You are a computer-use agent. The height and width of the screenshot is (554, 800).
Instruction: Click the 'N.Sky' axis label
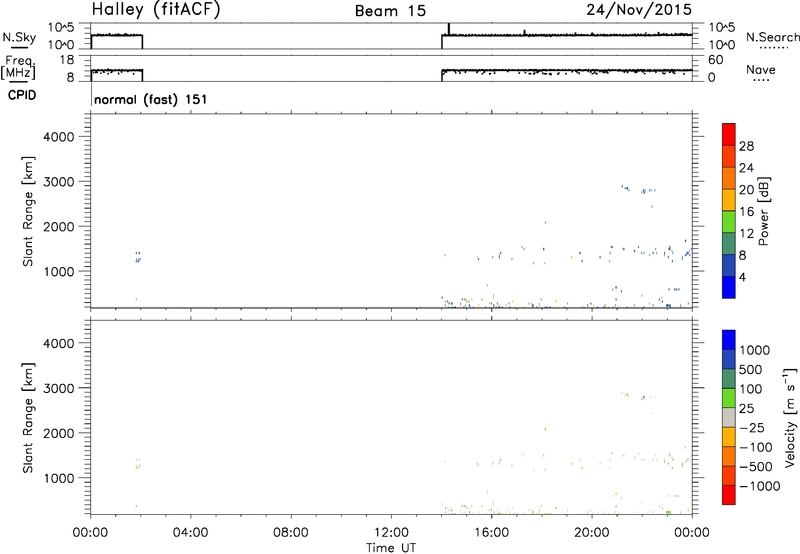coord(19,37)
